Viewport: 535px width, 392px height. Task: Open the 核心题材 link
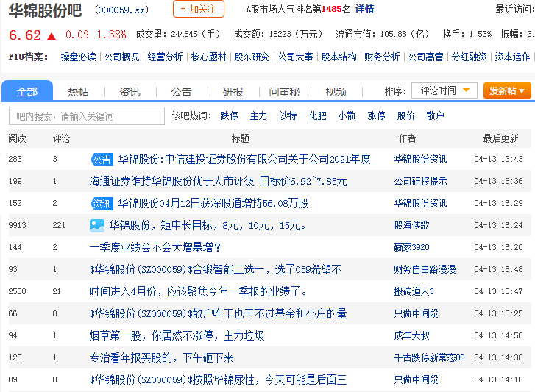click(209, 57)
